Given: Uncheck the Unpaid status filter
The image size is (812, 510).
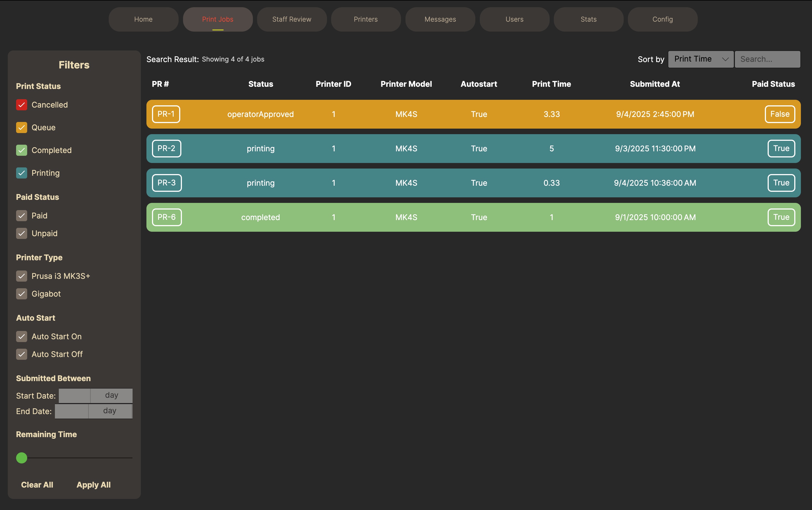Looking at the screenshot, I should [x=22, y=233].
